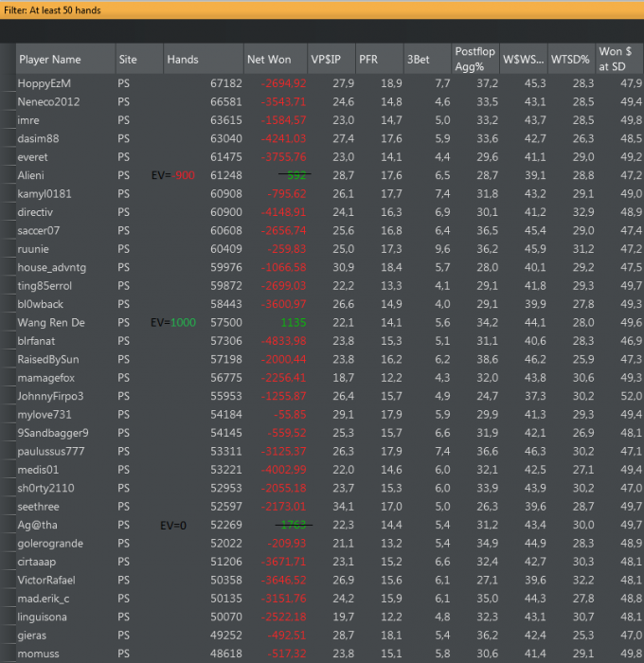
Task: Select player kamyl0181
Action: (x=45, y=194)
